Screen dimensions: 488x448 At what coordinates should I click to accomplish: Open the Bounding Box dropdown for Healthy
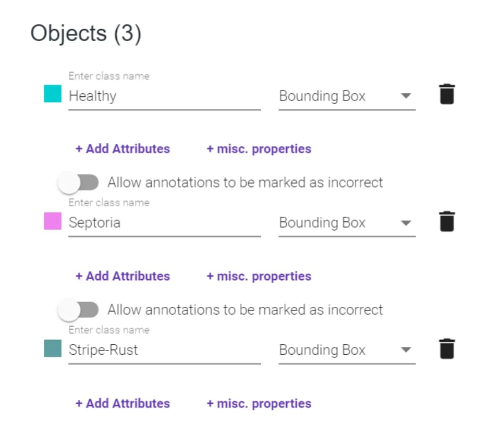tap(347, 96)
